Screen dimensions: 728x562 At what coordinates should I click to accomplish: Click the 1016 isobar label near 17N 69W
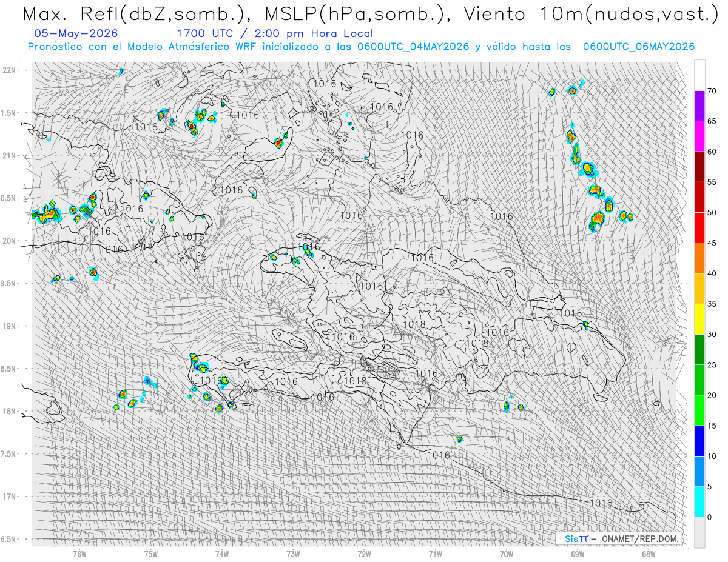click(x=601, y=503)
